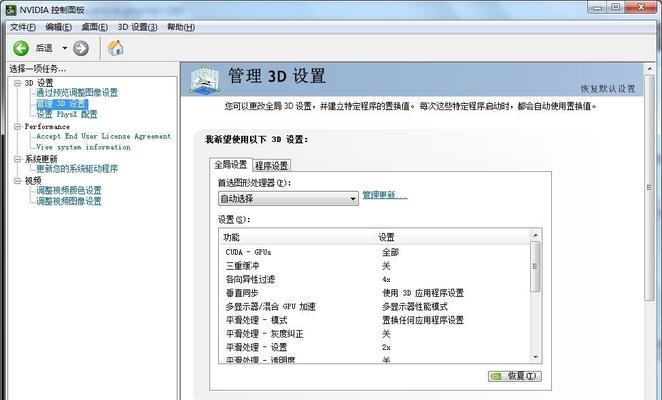Maximize the NVIDIA control panel window
This screenshot has height=400, width=662.
[616, 8]
